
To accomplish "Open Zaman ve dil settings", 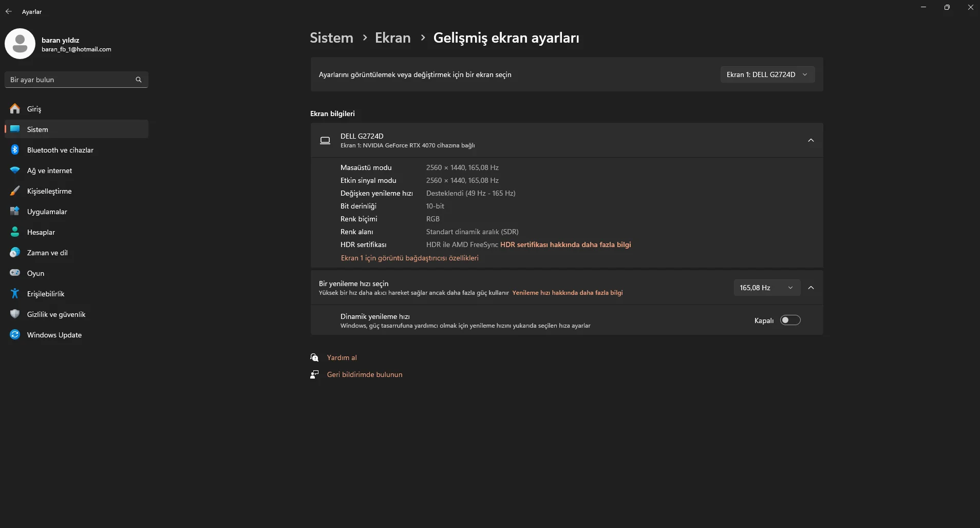I will (x=77, y=252).
